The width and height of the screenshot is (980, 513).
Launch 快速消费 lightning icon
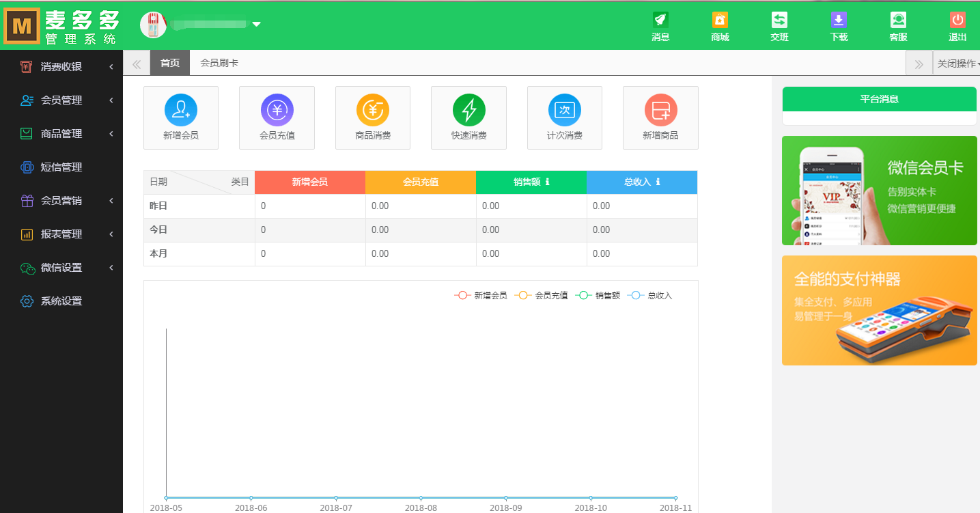point(468,110)
